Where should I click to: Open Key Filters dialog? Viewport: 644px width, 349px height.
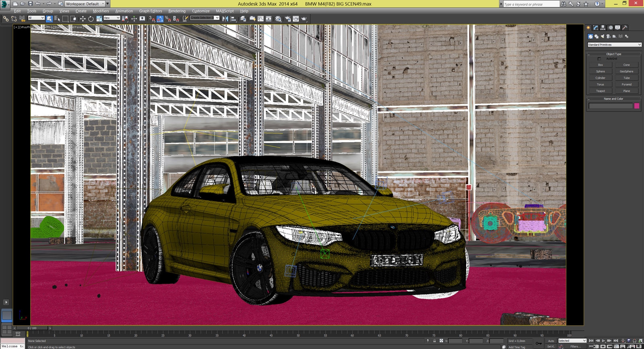coord(575,346)
